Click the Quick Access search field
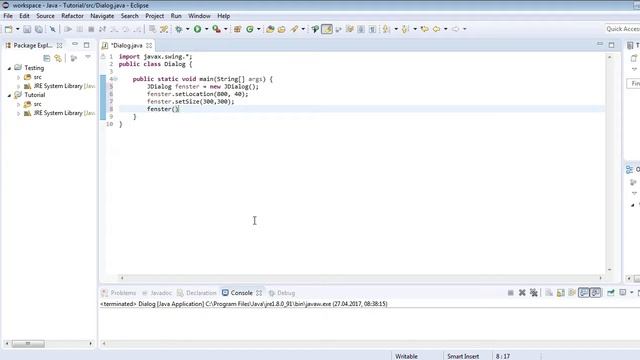Viewport: 640px width, 360px height. (622, 29)
